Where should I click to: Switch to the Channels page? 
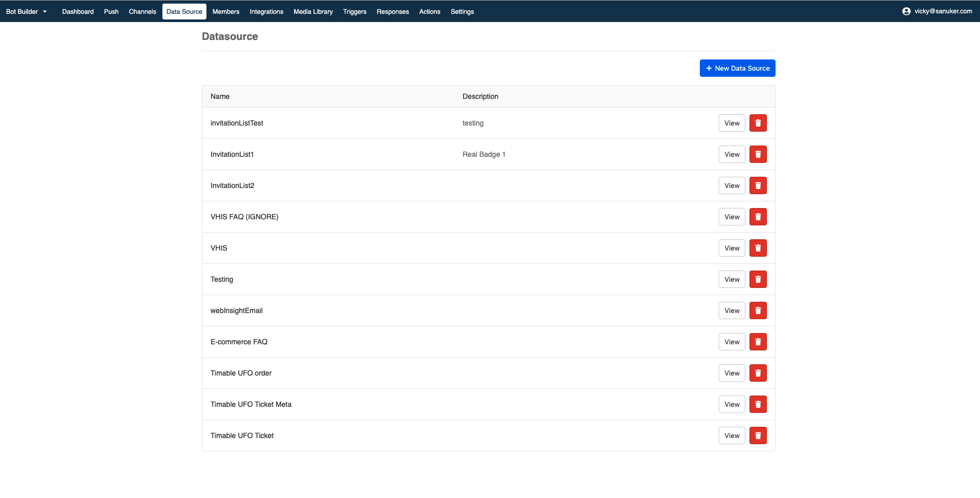click(x=142, y=11)
